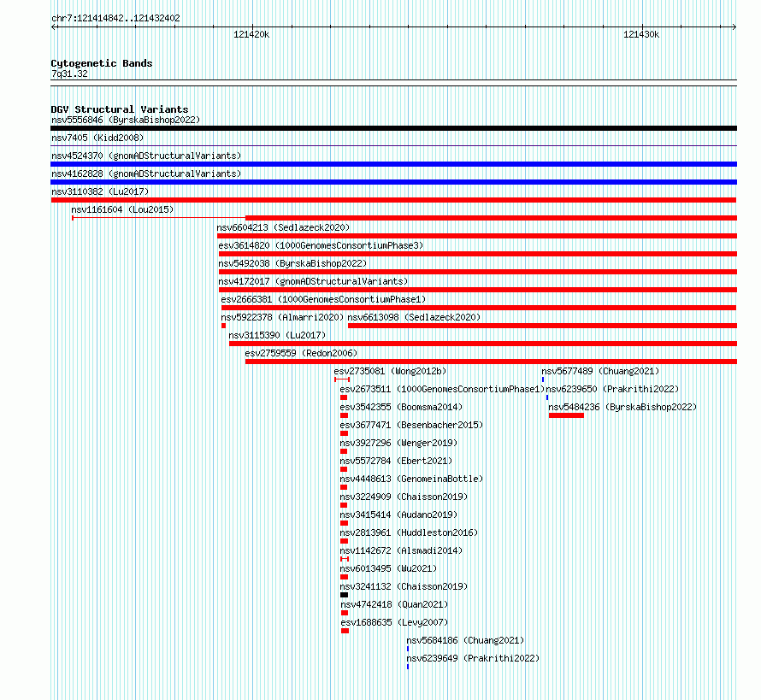Click the esv2735081 (Wong2012b) label
This screenshot has width=761, height=700.
click(390, 371)
